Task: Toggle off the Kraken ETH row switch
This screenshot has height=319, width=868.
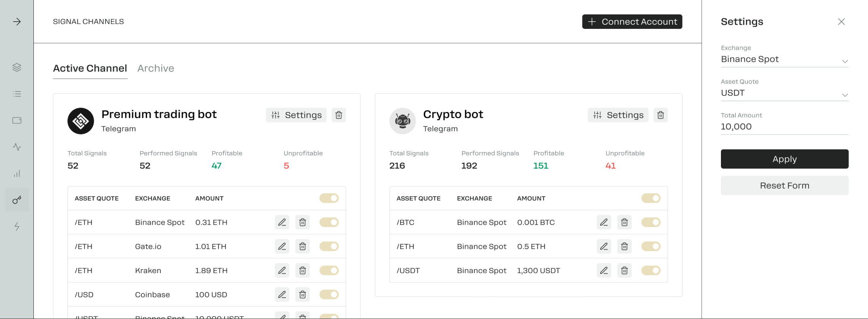Action: click(329, 270)
